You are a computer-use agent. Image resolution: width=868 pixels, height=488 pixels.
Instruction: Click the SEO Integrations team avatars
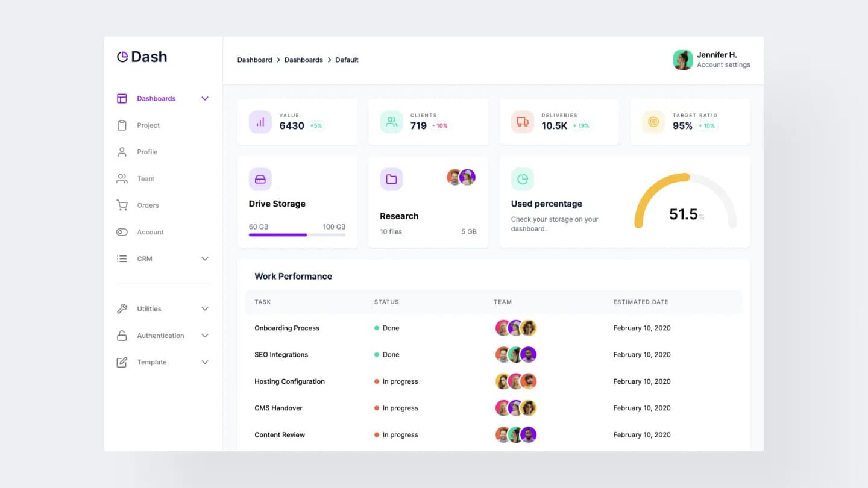coord(516,354)
